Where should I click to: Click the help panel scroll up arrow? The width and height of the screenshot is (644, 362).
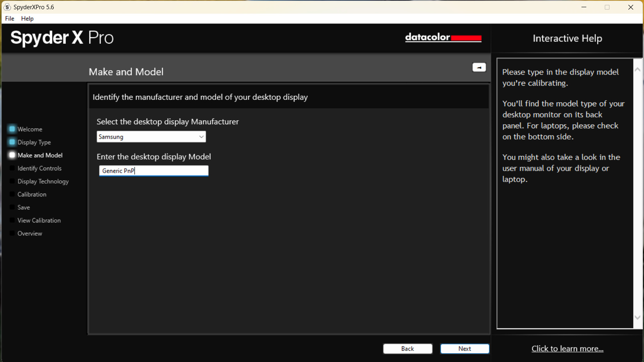[638, 69]
